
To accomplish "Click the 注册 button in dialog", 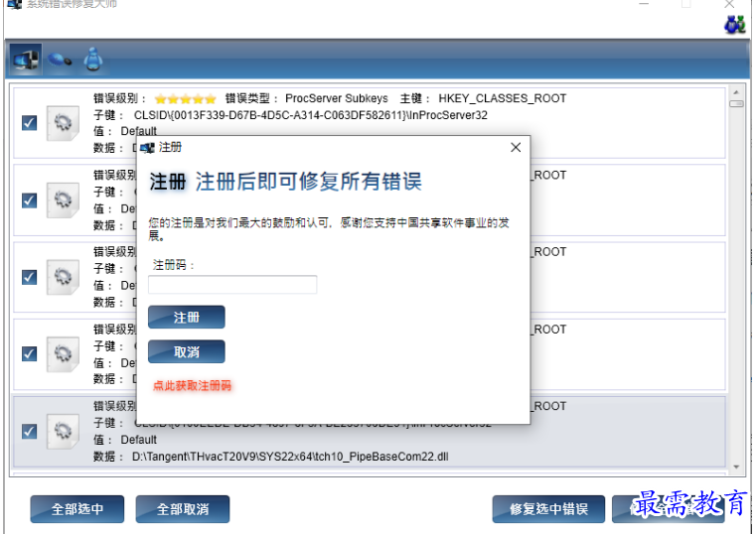I will [187, 318].
